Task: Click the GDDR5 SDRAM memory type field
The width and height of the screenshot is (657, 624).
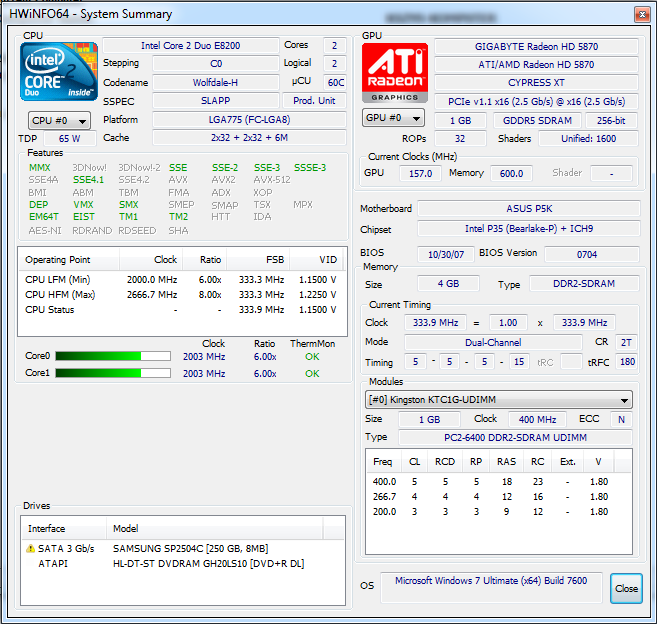Action: [x=537, y=121]
